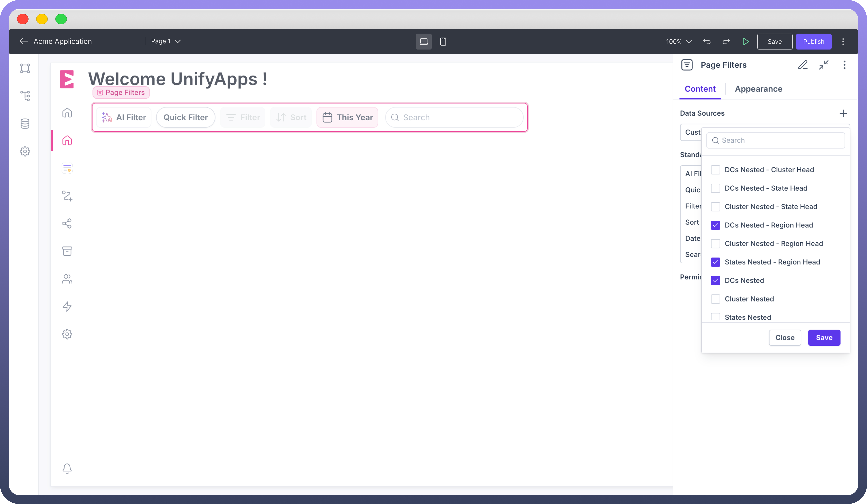Open the database icon in left rail
Image resolution: width=867 pixels, height=504 pixels.
click(25, 124)
